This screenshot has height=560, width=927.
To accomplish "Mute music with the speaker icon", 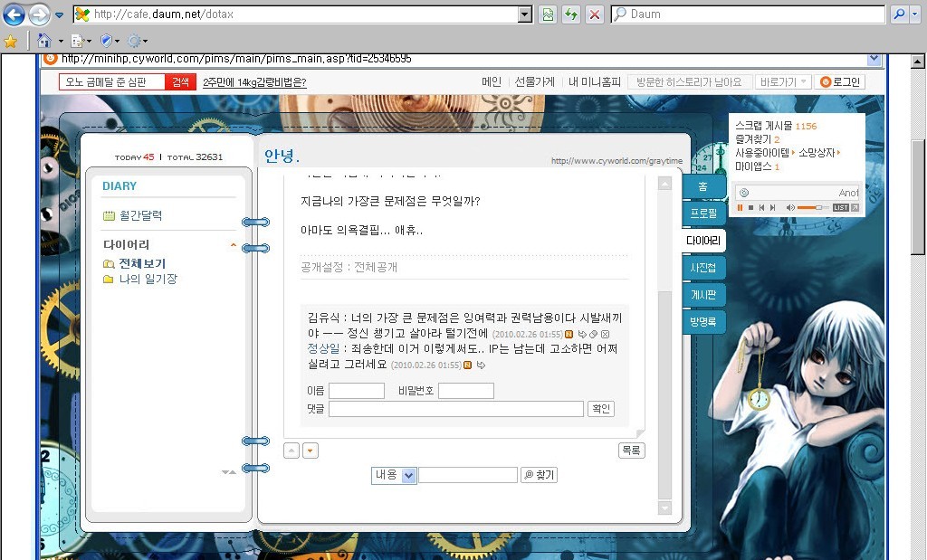I will point(790,207).
